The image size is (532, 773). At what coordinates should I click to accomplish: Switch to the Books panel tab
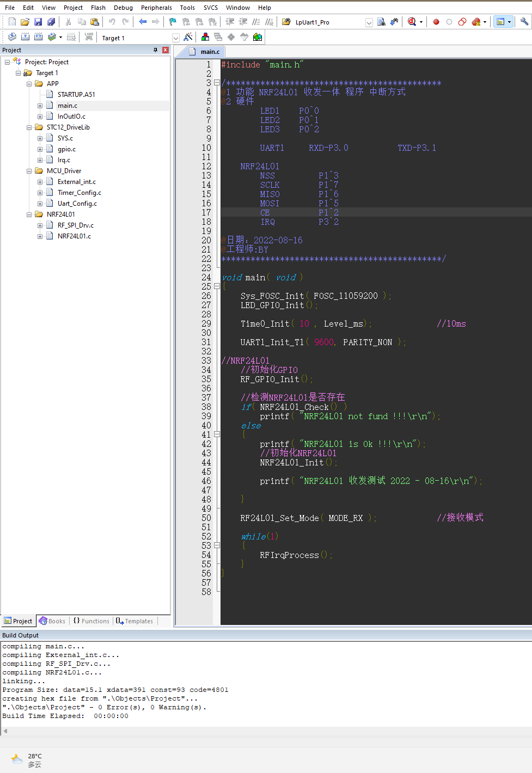[x=52, y=621]
